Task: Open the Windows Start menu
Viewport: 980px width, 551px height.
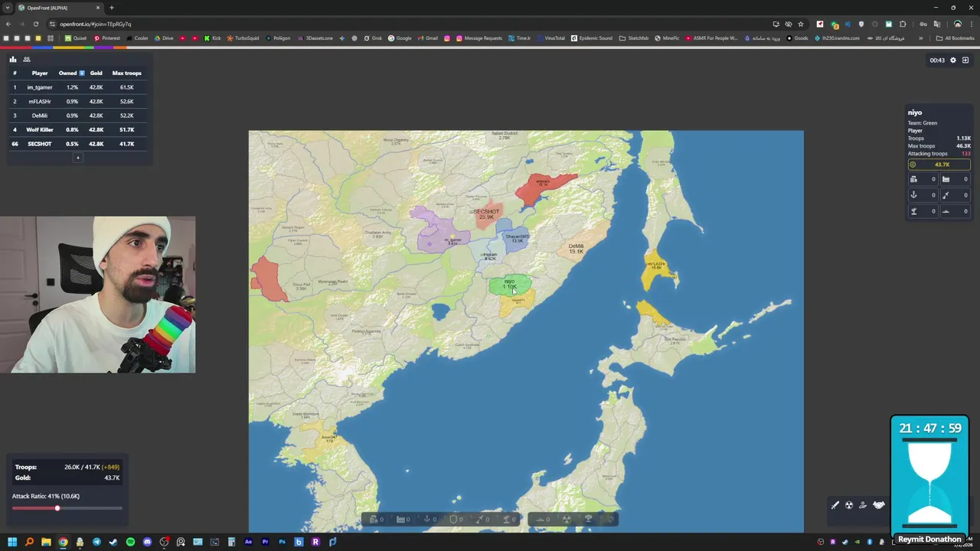Action: 12,542
